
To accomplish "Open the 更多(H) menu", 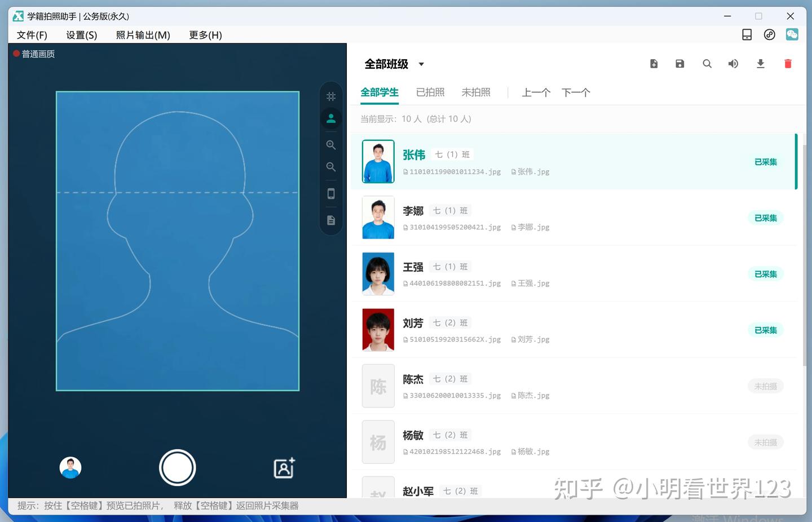I will [x=205, y=35].
